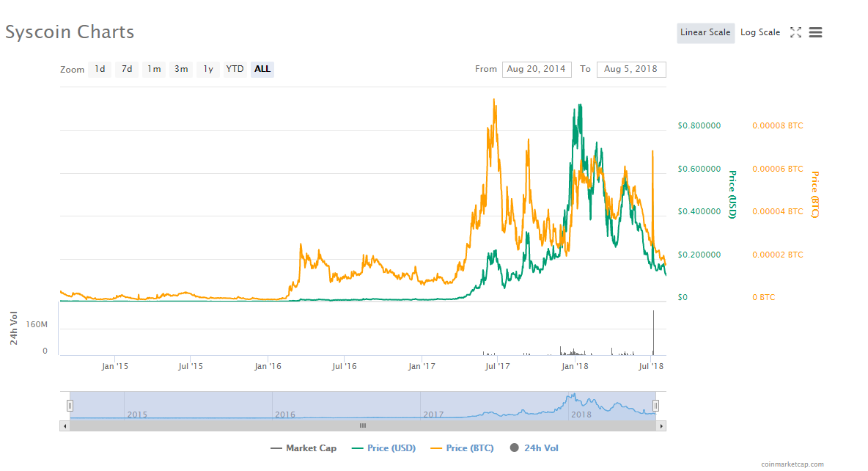868x471 pixels.
Task: Click the Jan '18 x-axis label
Action: coord(575,366)
